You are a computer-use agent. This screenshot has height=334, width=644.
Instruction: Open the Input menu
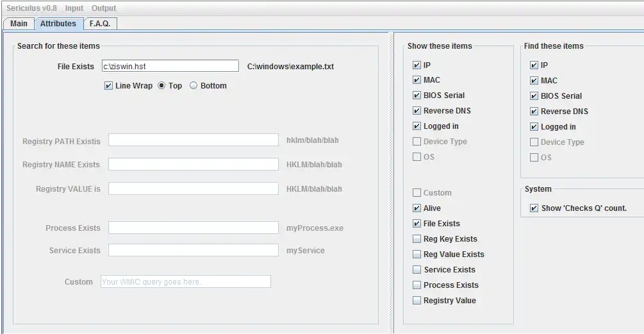[74, 8]
